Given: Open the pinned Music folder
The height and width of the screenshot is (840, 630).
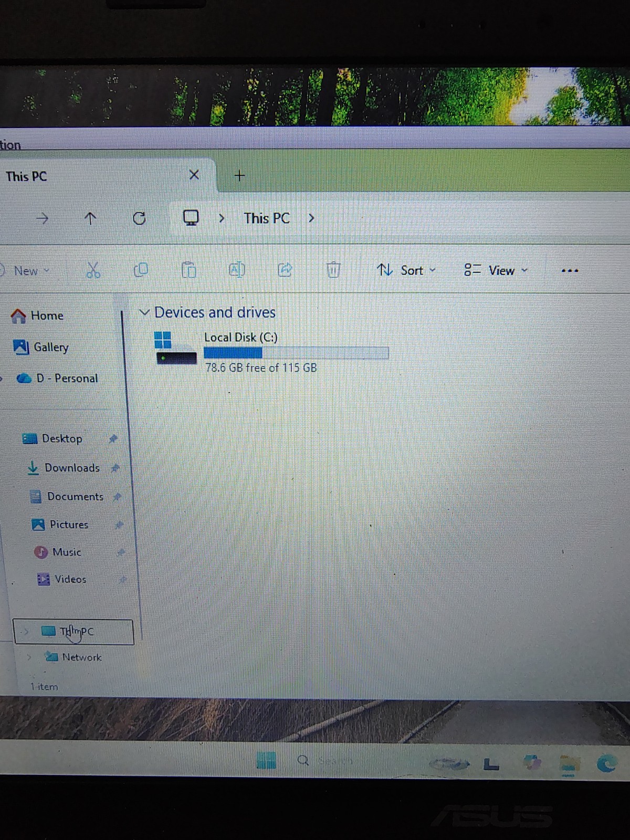Looking at the screenshot, I should 58,552.
